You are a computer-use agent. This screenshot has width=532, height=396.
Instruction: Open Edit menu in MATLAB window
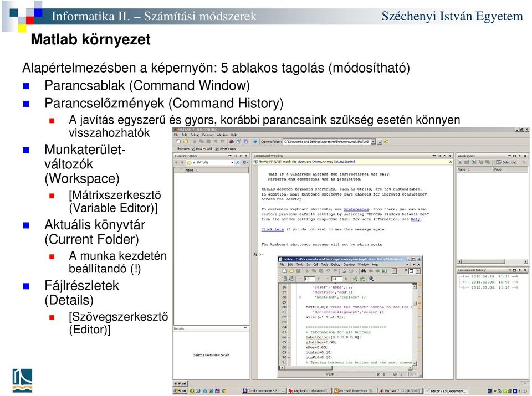click(184, 135)
